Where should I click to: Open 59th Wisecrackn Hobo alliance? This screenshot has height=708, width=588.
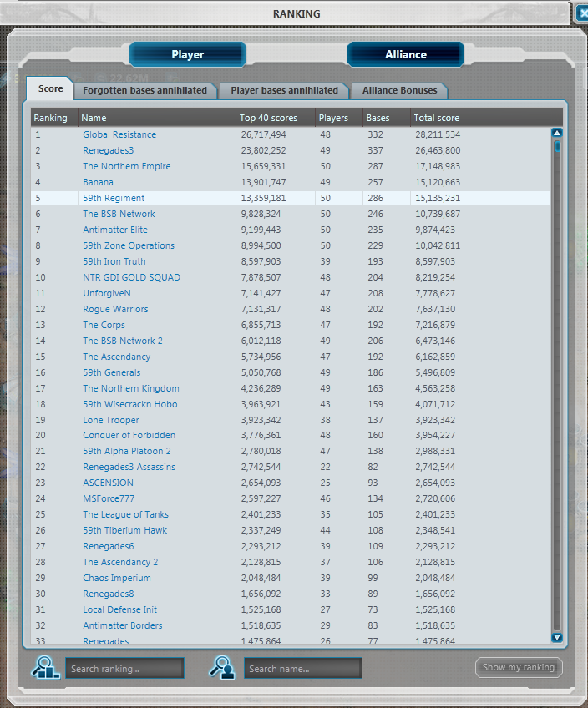[x=130, y=404]
